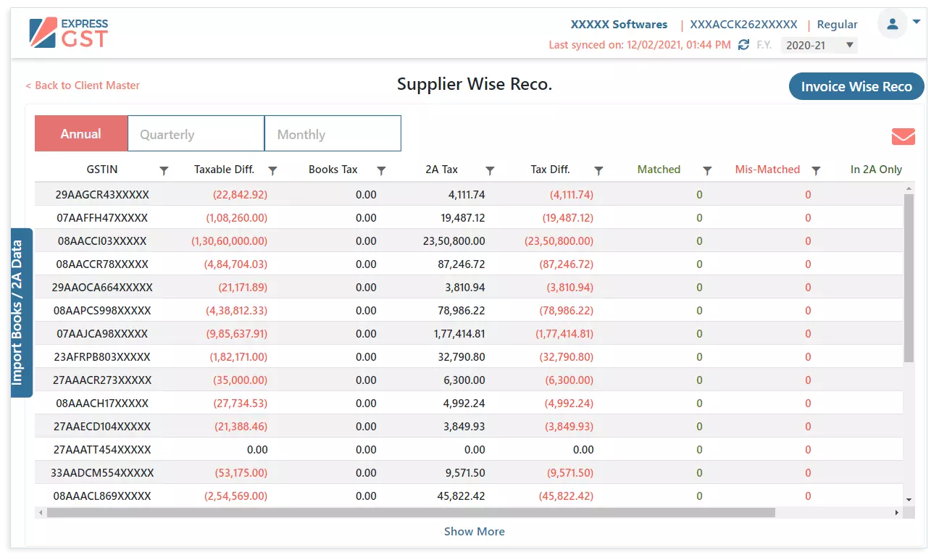Open Invoice Wise Reco
Viewport: 939px width, 560px height.
click(x=856, y=85)
